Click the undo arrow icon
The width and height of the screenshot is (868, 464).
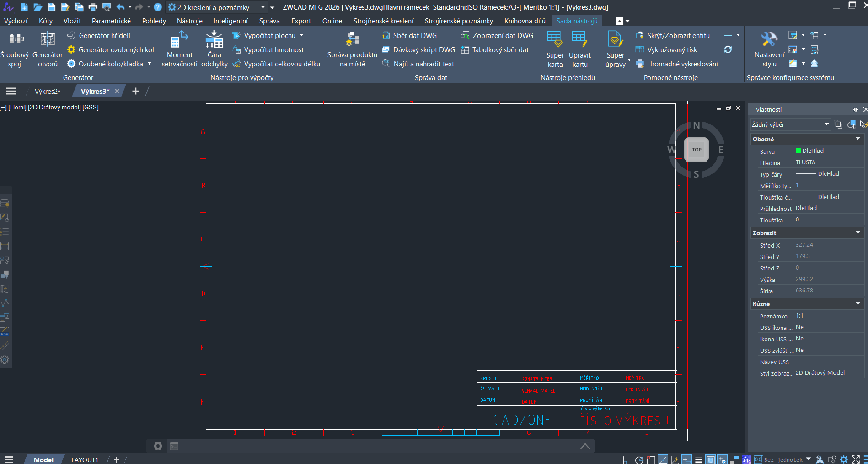tap(120, 7)
